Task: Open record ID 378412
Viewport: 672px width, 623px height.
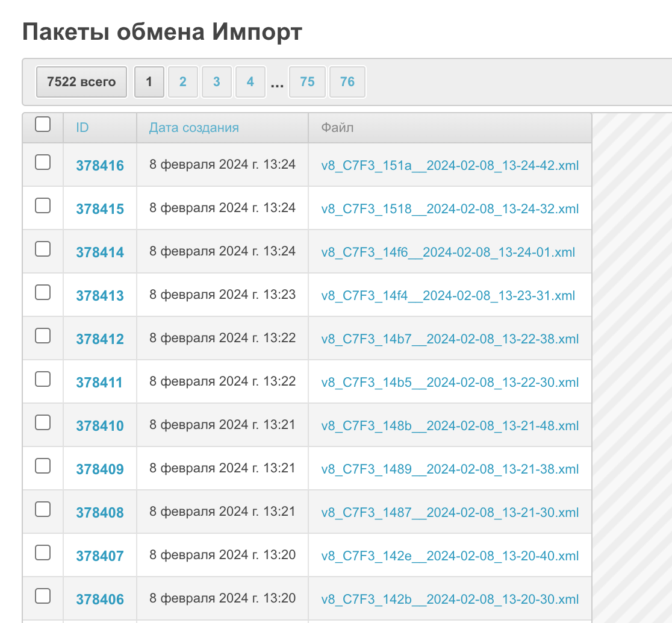Action: pos(100,339)
